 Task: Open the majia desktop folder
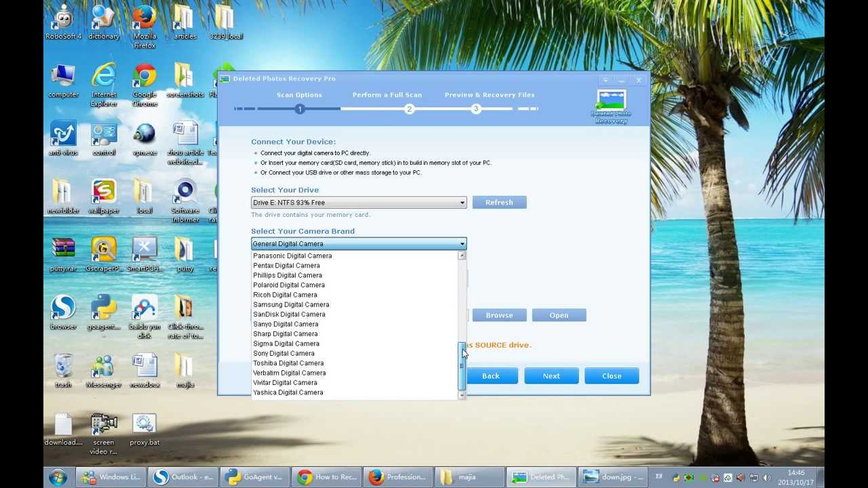[x=184, y=371]
